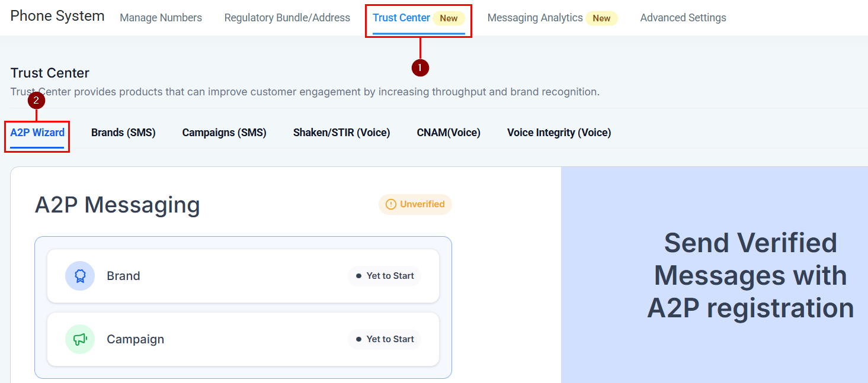Select the CNAM(Voice) sub-tab

tap(449, 133)
